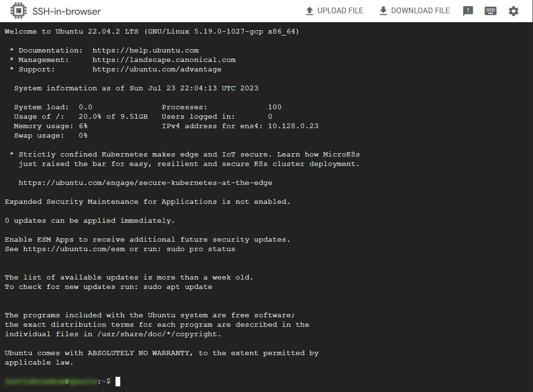Click the https://ubuntu.com/esm URL
Image resolution: width=533 pixels, height=392 pixels.
[x=74, y=249]
